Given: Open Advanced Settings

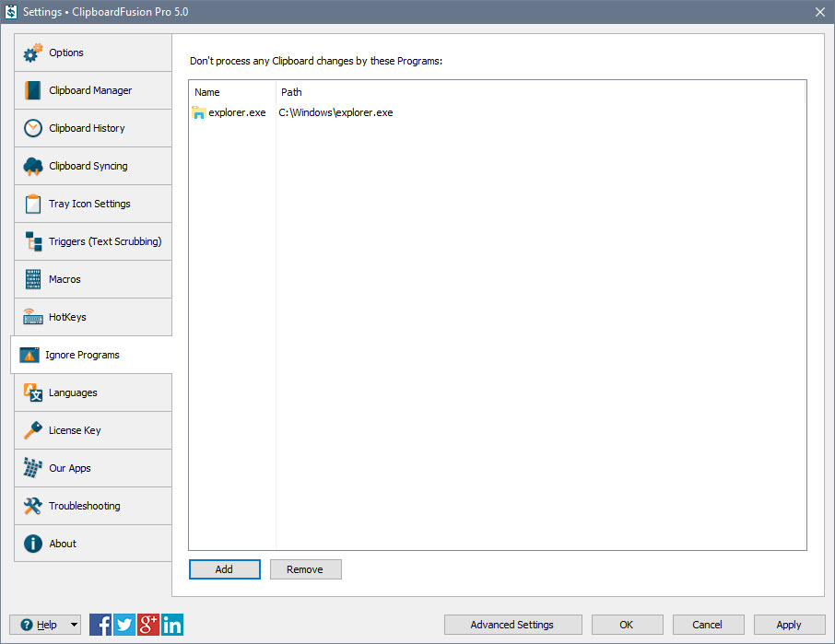Looking at the screenshot, I should 512,625.
